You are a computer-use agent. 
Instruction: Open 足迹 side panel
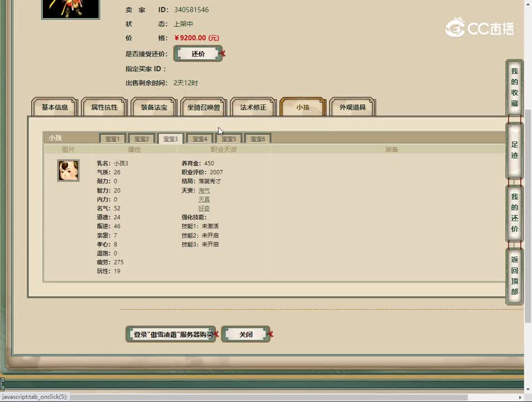(514, 150)
